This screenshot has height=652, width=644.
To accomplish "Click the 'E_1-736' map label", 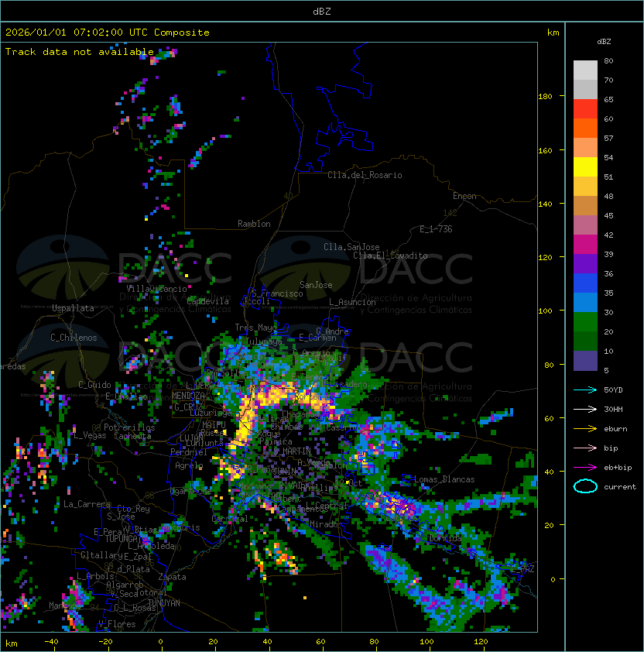I will [436, 229].
